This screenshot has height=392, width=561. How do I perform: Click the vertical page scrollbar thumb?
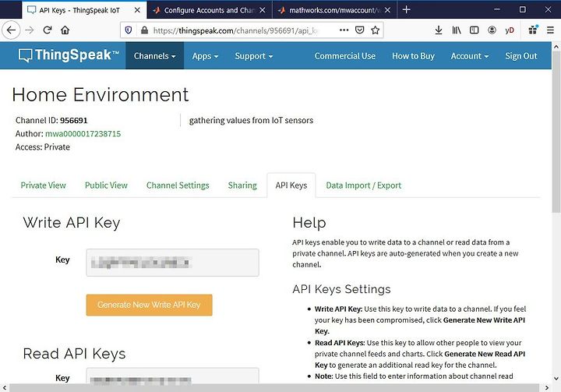[x=556, y=132]
